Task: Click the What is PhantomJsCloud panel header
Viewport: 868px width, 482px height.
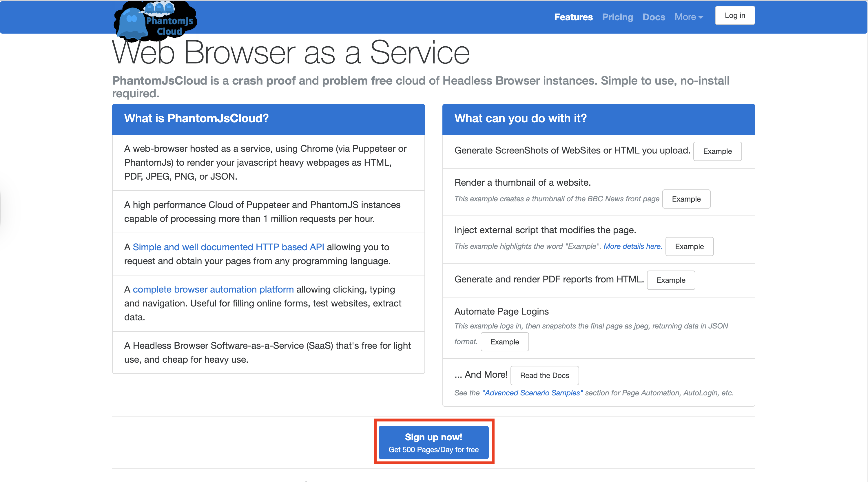Action: point(196,118)
